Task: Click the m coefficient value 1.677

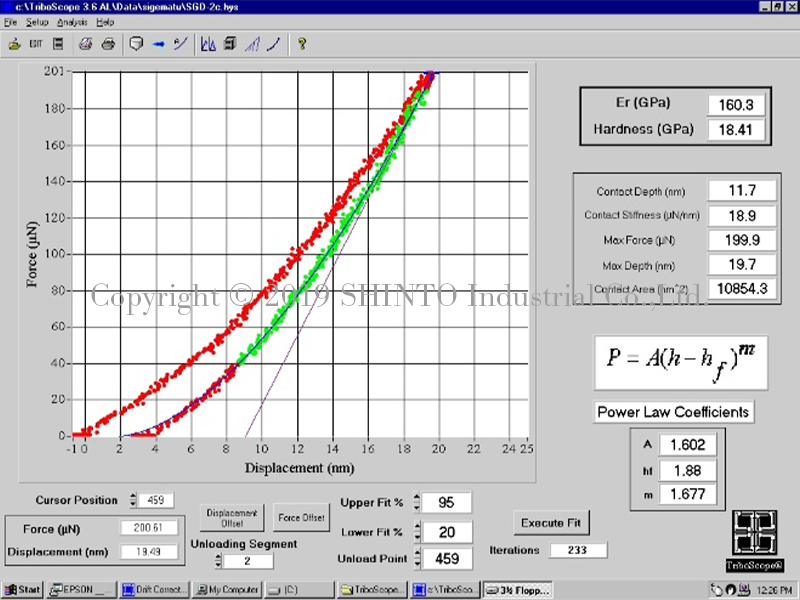Action: coord(688,494)
